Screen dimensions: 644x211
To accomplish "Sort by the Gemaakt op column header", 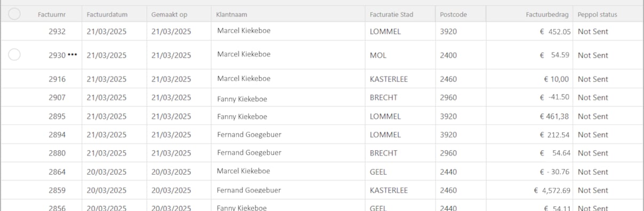I will click(x=169, y=14).
